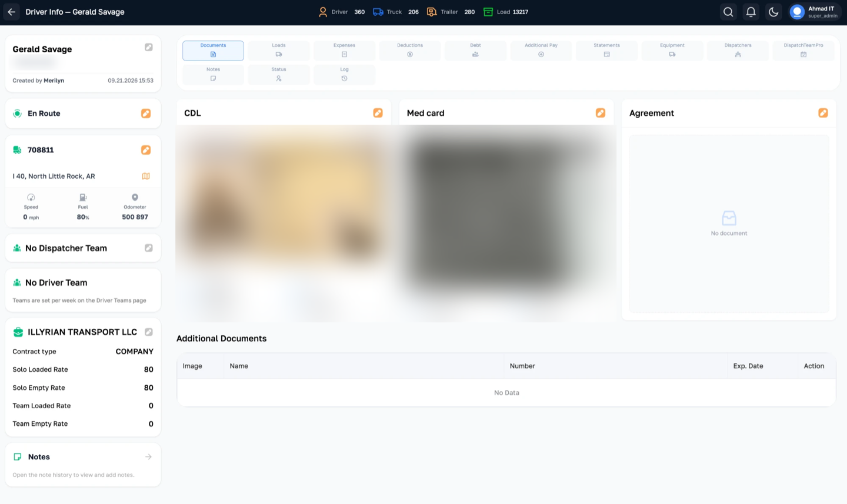The height and width of the screenshot is (504, 847).
Task: Click the Fuel 80% indicator
Action: [83, 207]
